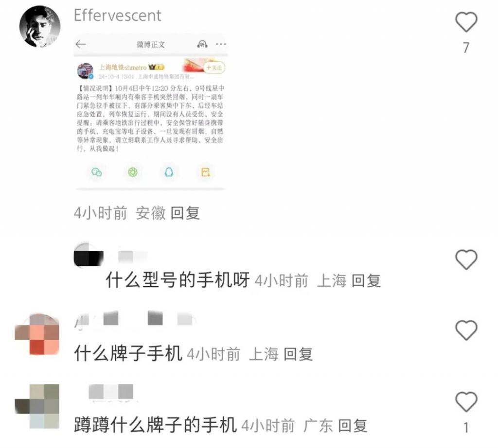Open Effervescent's profile avatar
498x448 pixels.
[40, 26]
